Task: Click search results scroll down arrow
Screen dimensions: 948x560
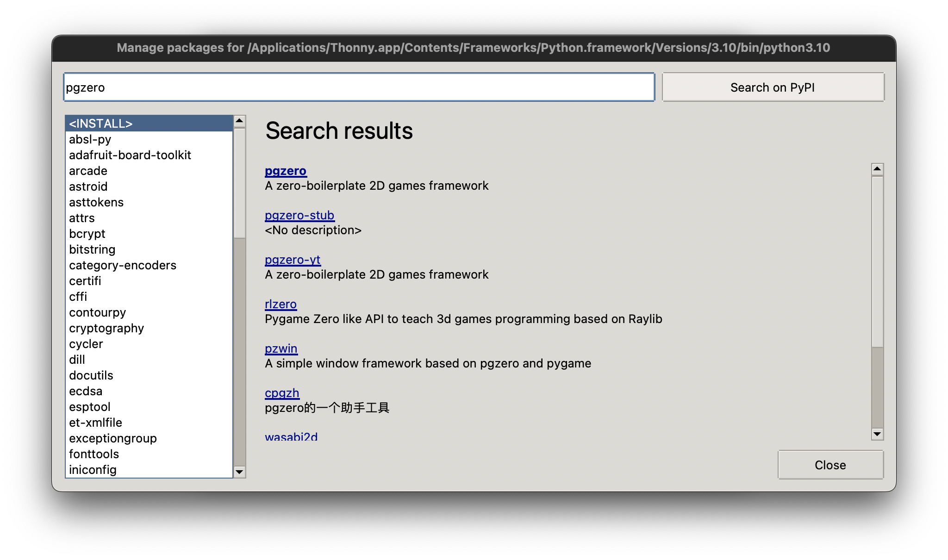Action: 877,434
